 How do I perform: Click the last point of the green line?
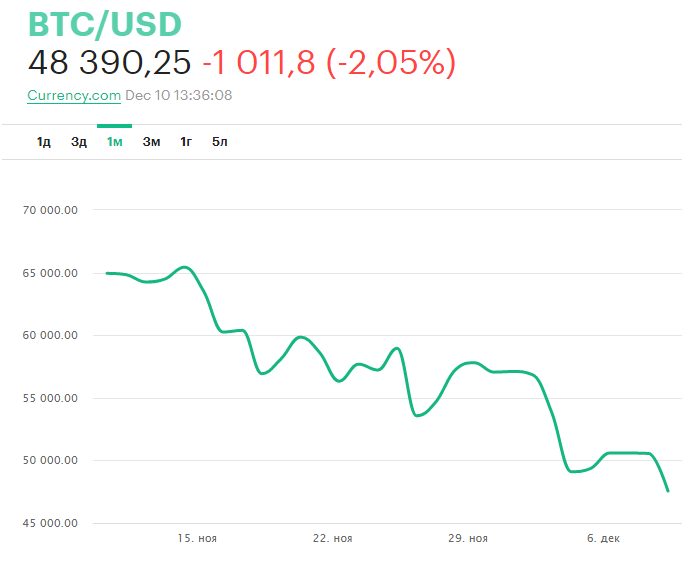[x=667, y=490]
